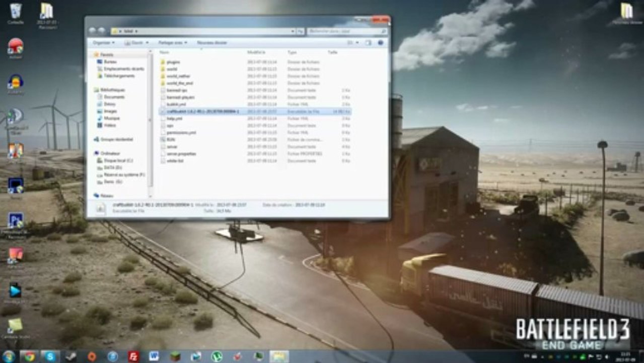Open the Images library
Screen dimensions: 644x363
point(107,111)
